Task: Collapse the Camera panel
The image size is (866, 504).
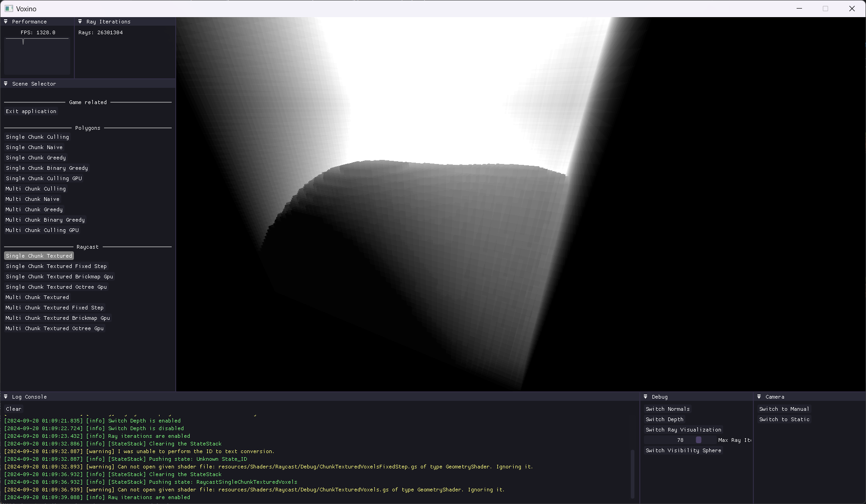Action: (x=759, y=397)
